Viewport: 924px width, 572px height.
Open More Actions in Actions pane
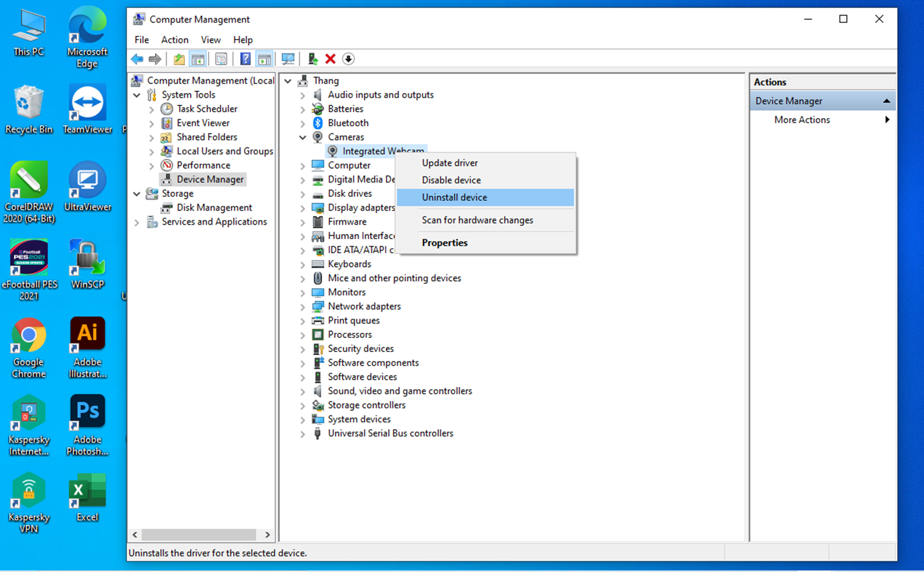point(802,120)
